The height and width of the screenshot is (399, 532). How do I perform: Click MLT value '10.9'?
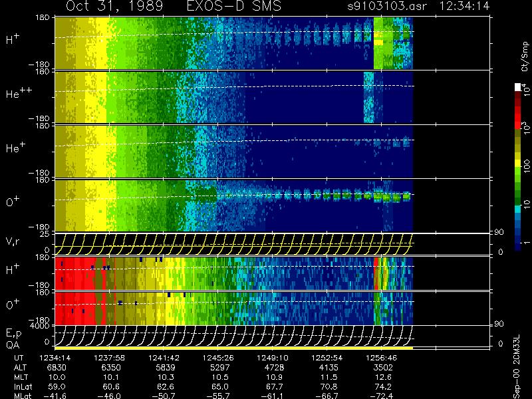coord(275,377)
